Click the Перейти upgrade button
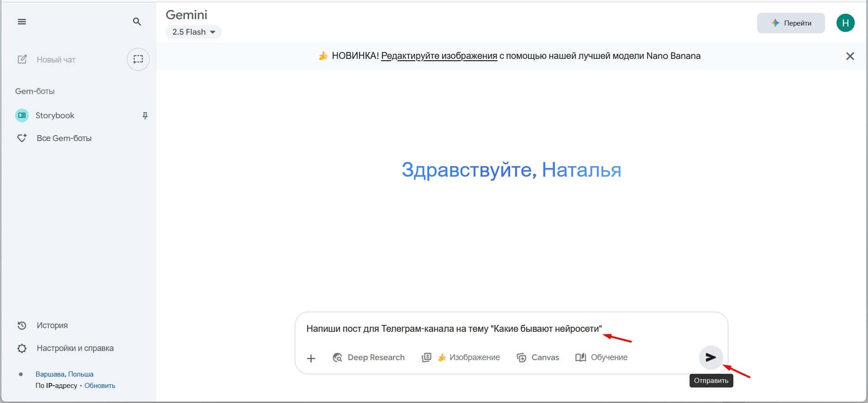The width and height of the screenshot is (868, 403). coord(791,23)
